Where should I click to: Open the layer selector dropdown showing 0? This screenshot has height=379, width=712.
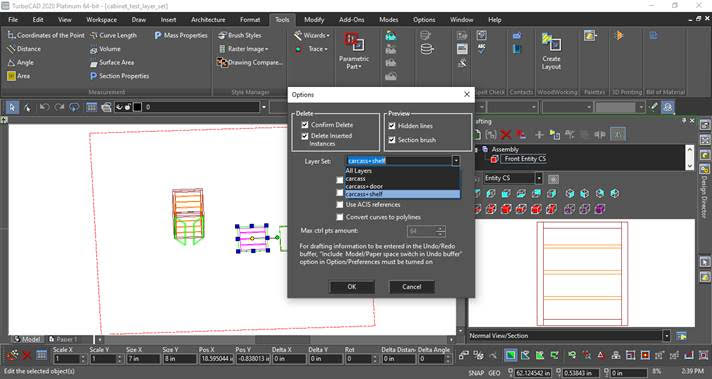tap(263, 108)
